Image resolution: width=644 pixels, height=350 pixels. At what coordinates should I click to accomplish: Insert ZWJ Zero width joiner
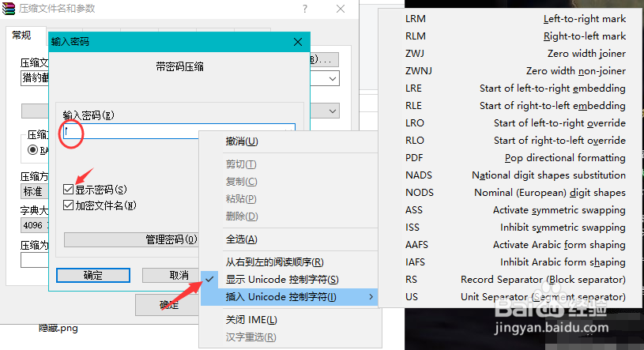[511, 54]
